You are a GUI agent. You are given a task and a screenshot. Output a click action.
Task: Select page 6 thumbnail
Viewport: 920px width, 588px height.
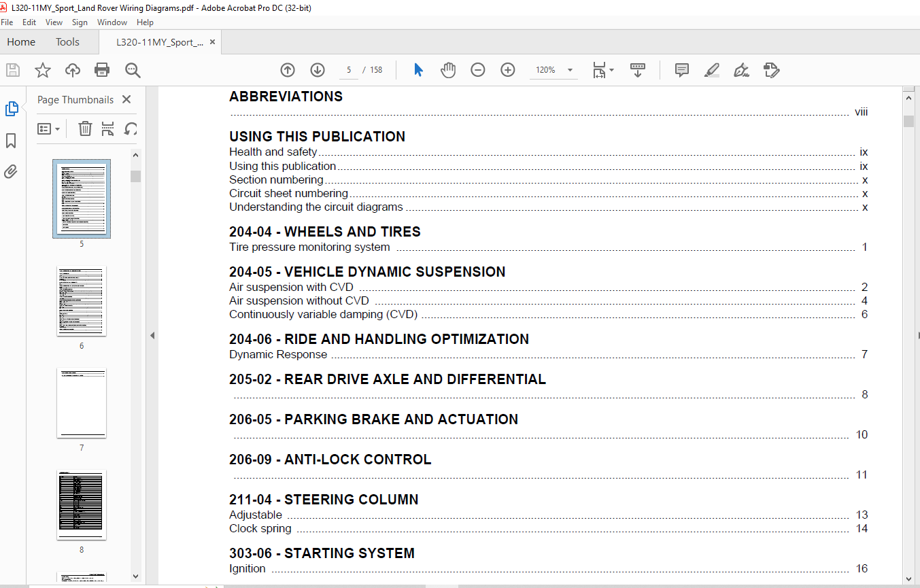pyautogui.click(x=82, y=301)
